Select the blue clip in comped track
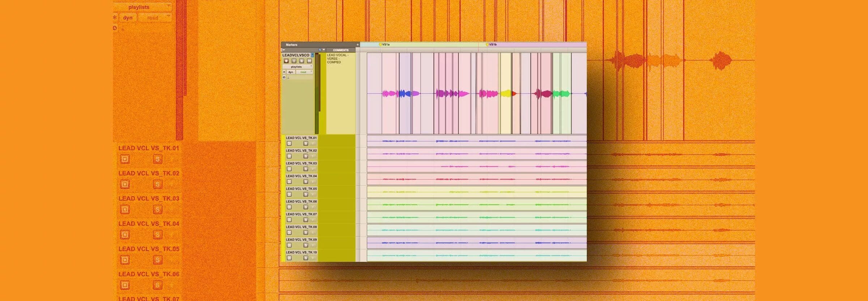This screenshot has height=301, width=868. click(405, 94)
